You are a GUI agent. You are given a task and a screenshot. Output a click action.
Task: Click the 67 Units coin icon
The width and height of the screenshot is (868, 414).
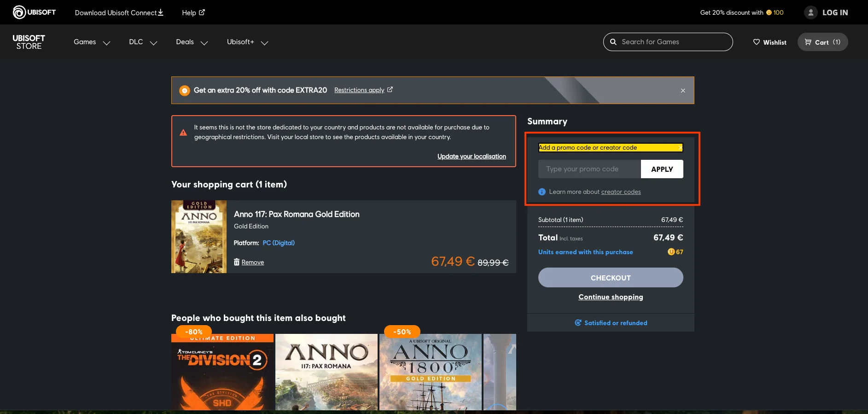point(671,252)
